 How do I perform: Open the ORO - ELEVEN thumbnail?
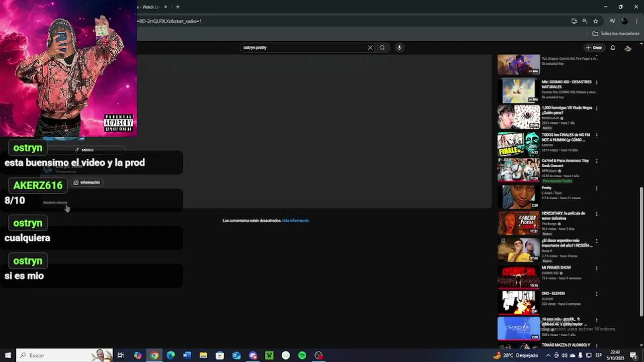pos(519,302)
